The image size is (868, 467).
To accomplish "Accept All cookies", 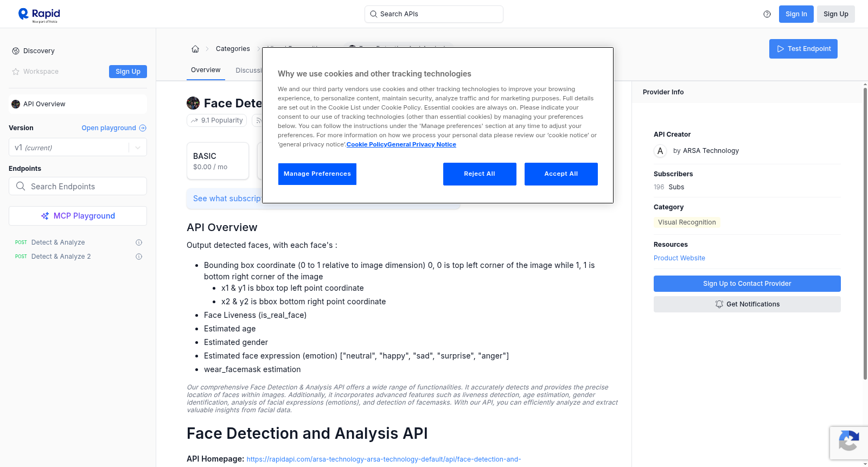I will pos(561,174).
